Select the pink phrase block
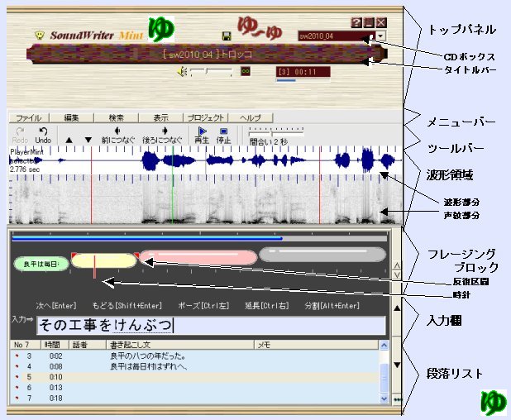 (198, 257)
